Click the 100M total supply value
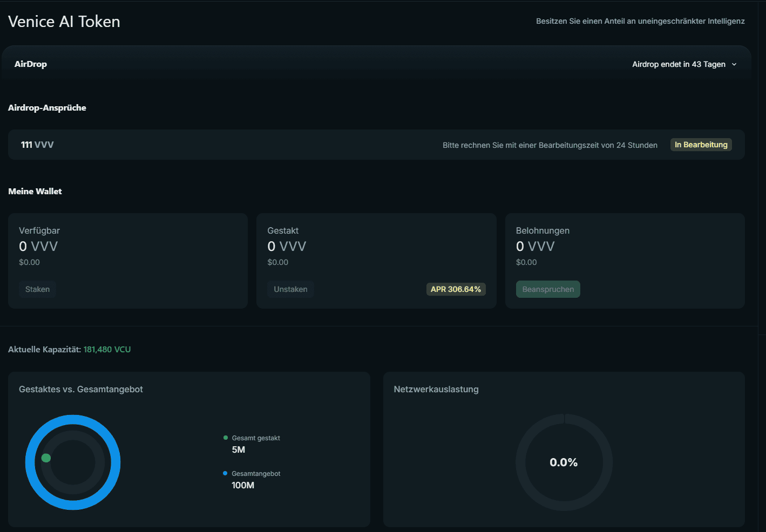This screenshot has height=532, width=766. click(x=243, y=486)
